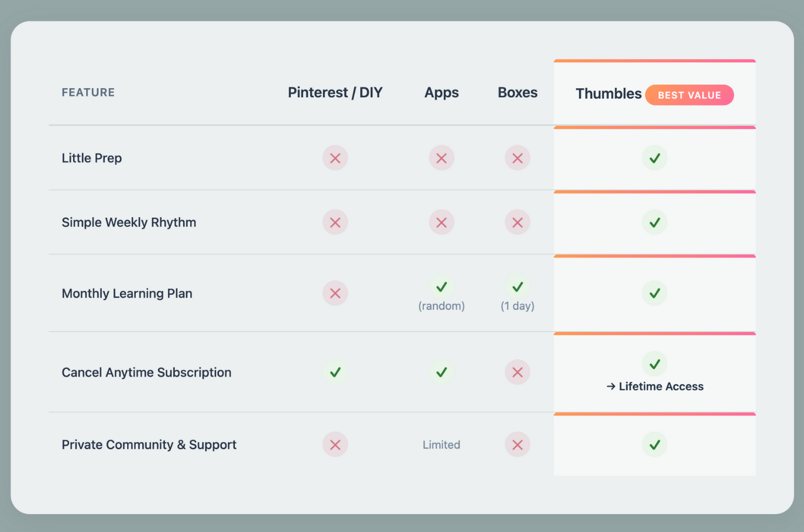Click Thumbles green checkmark for Little Prep

pyautogui.click(x=655, y=158)
